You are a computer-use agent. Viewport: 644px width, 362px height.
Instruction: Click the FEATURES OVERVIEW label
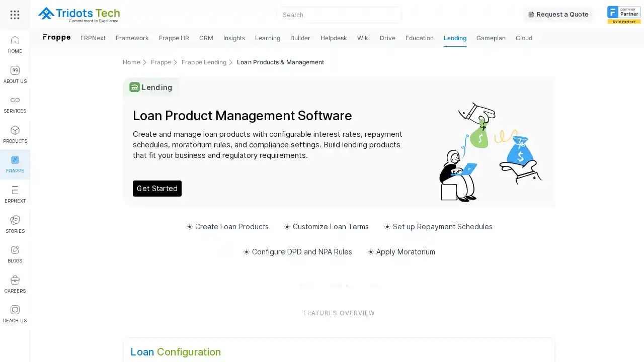click(339, 313)
